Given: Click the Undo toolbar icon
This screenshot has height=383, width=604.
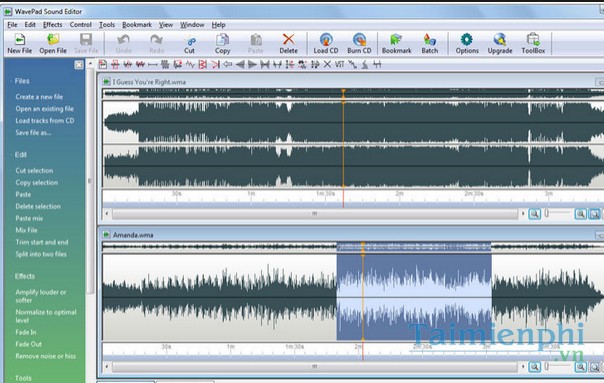Looking at the screenshot, I should (123, 43).
